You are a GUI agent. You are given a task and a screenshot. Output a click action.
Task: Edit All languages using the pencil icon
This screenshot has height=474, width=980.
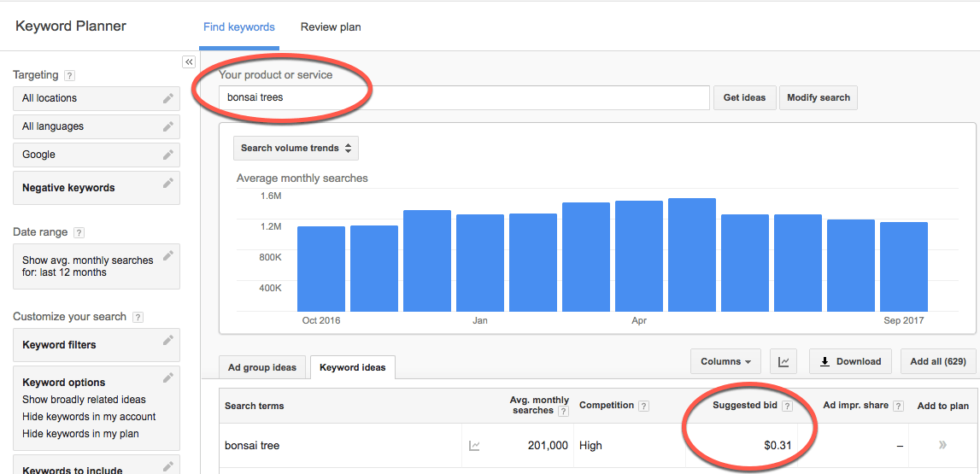pyautogui.click(x=168, y=126)
